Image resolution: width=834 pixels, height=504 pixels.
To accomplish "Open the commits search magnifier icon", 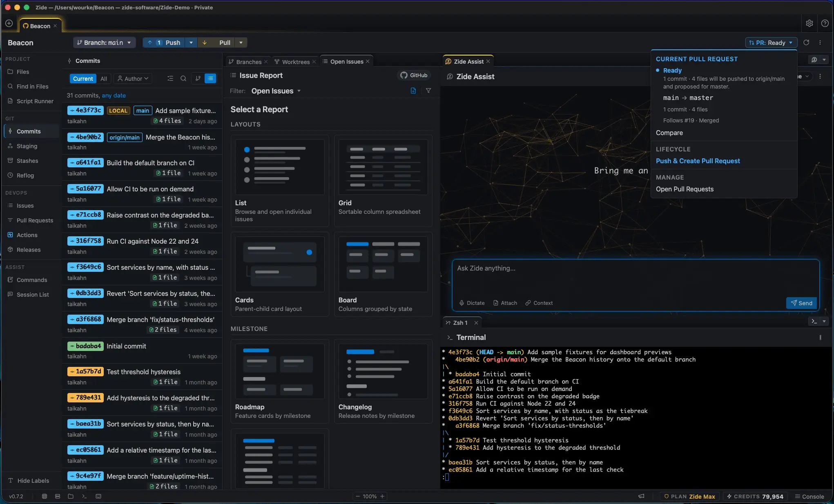I will (183, 78).
